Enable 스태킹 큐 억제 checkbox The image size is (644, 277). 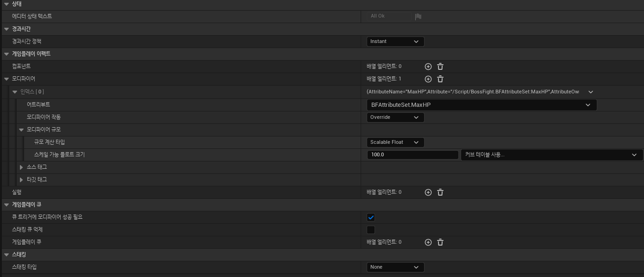pyautogui.click(x=371, y=230)
